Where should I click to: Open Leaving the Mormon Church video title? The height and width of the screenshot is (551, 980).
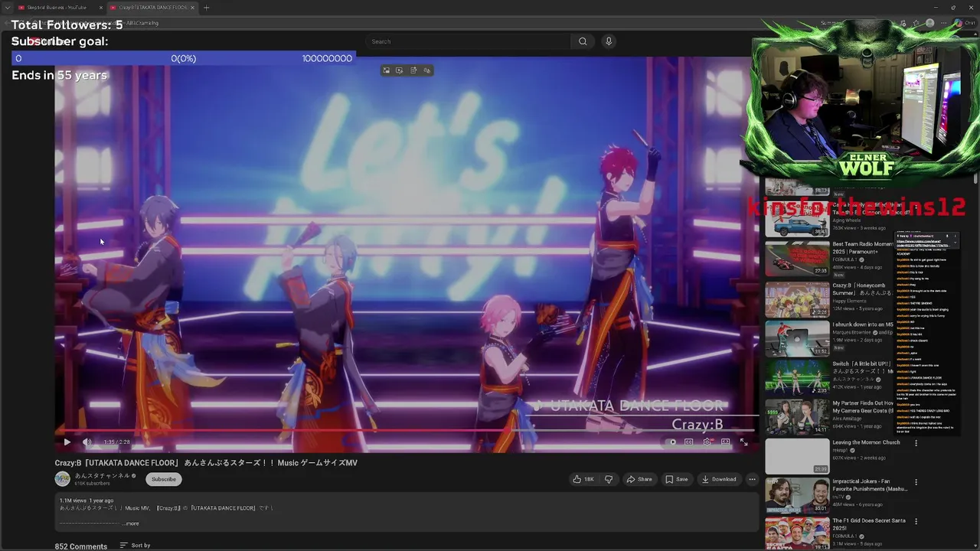(866, 442)
